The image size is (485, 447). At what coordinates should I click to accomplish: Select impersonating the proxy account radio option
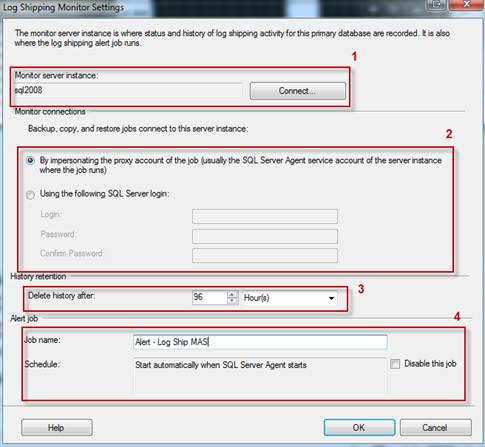[30, 161]
